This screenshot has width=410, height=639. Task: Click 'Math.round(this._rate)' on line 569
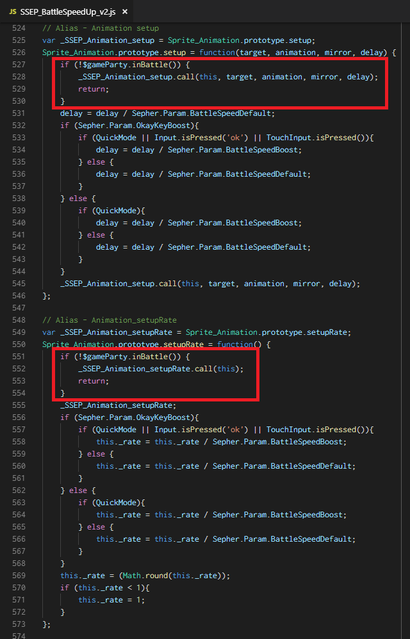(172, 575)
